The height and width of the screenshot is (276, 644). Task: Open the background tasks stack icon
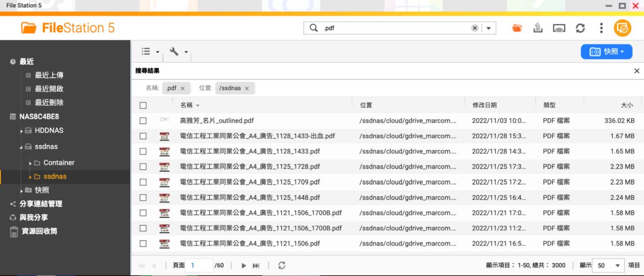click(x=538, y=28)
